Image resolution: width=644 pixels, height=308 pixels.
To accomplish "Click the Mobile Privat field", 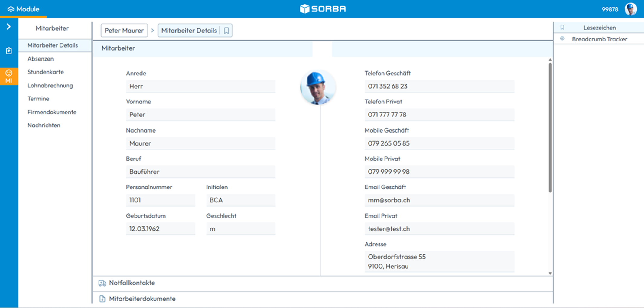I will (x=439, y=172).
